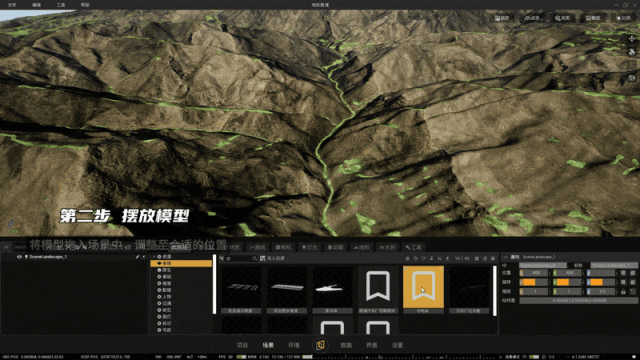Click last icon at end of rotation row
This screenshot has height=360, width=640.
pyautogui.click(x=632, y=282)
